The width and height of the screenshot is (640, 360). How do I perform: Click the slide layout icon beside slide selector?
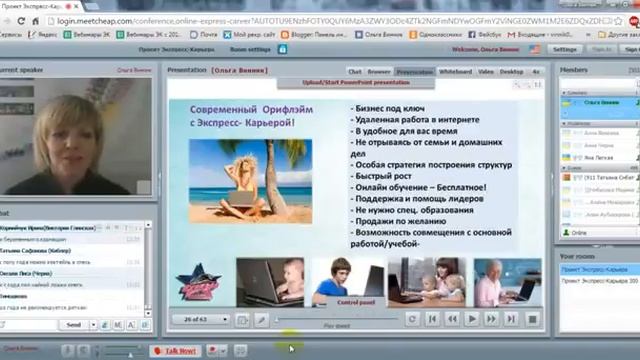tap(242, 320)
